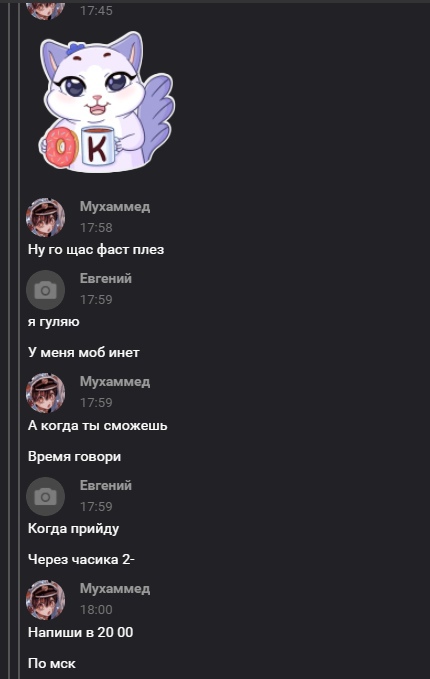This screenshot has width=430, height=679.
Task: Click the Евгений name above "Когда прийду"
Action: click(x=106, y=485)
